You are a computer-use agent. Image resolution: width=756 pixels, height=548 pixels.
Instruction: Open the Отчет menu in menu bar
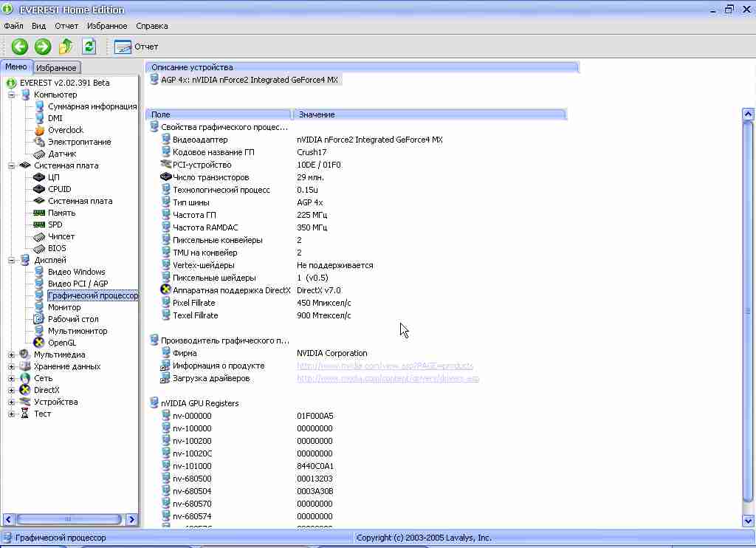pyautogui.click(x=66, y=26)
